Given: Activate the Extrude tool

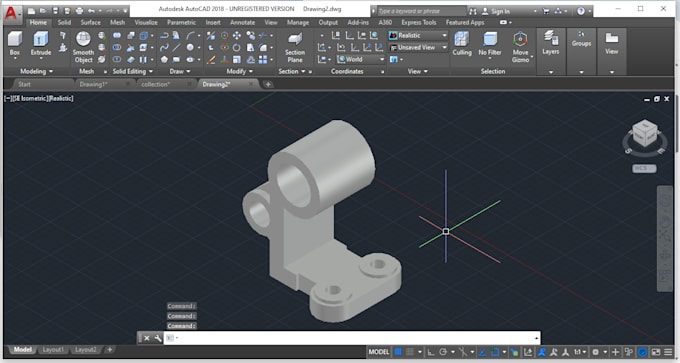Looking at the screenshot, I should [x=41, y=43].
